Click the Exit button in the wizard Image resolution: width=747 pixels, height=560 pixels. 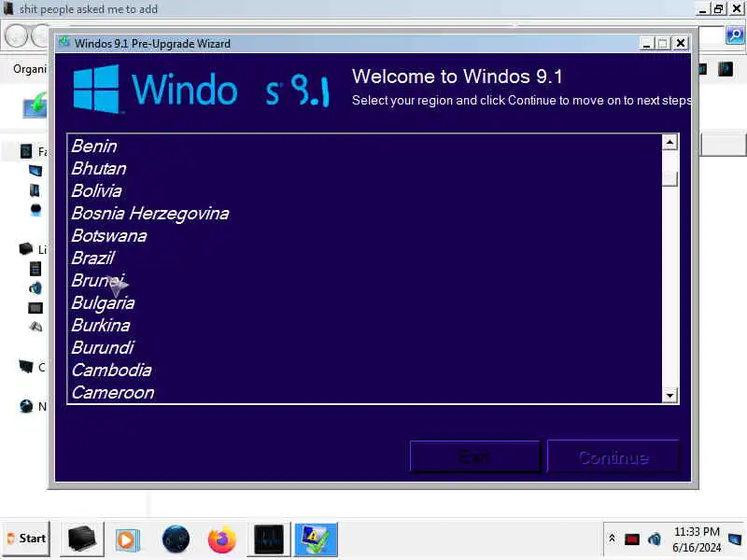(475, 457)
